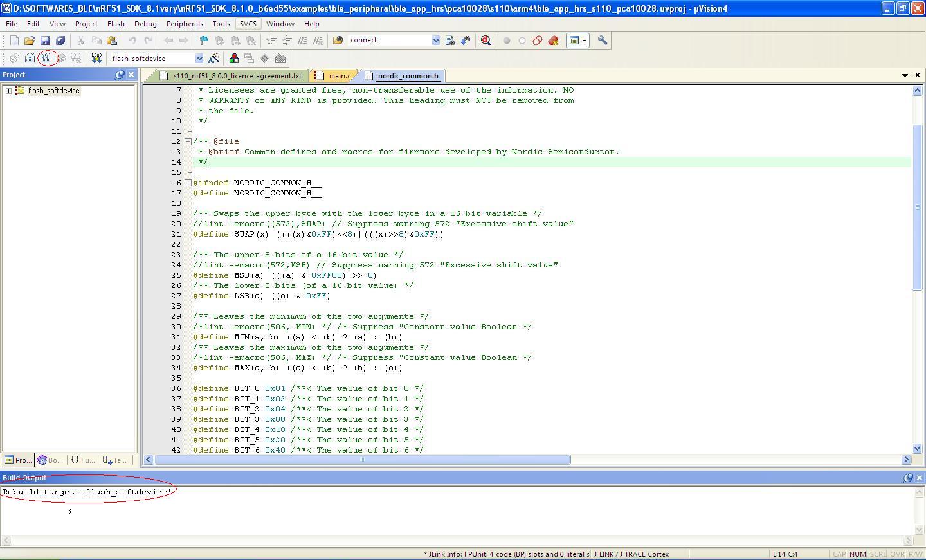This screenshot has width=926, height=560.
Task: Clear all bookmarks
Action: click(x=251, y=41)
